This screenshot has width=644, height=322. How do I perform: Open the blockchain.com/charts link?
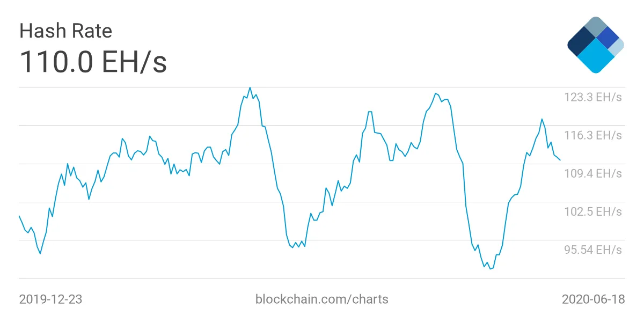tap(321, 299)
